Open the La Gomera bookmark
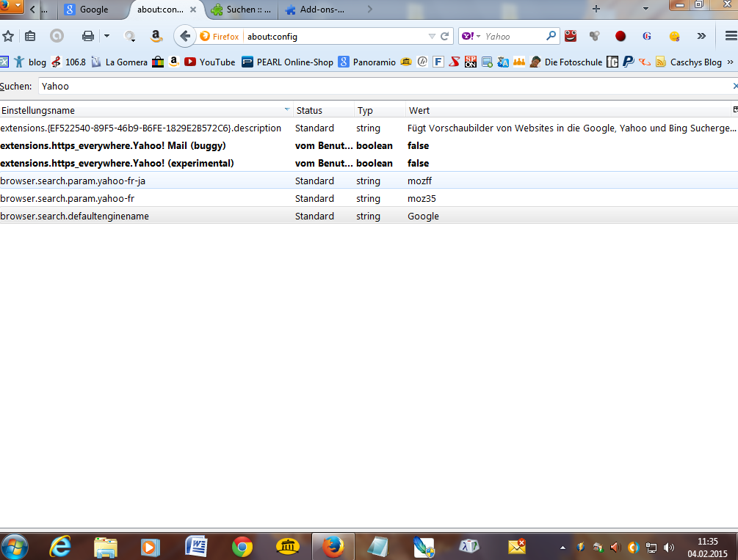Screen dimensions: 738x560 coord(120,62)
